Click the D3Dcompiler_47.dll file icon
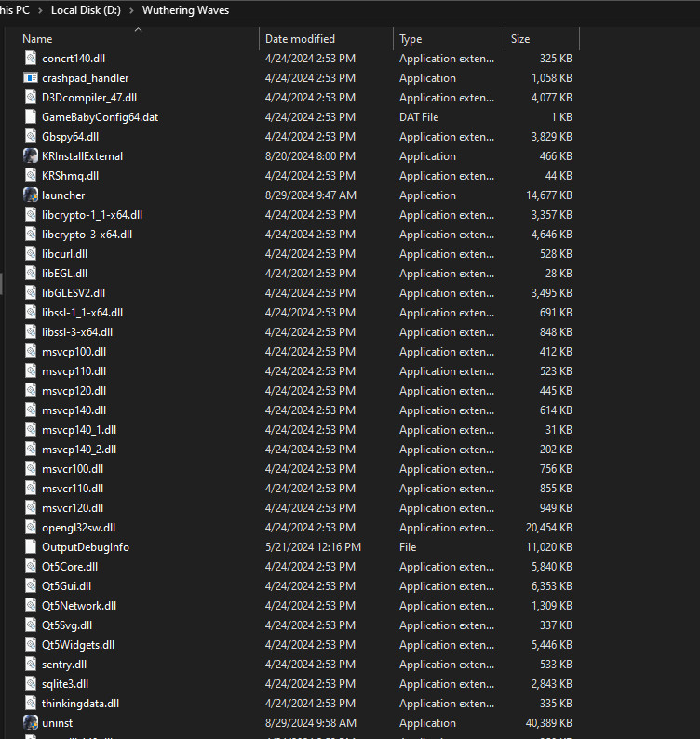The width and height of the screenshot is (700, 739). pyautogui.click(x=31, y=98)
